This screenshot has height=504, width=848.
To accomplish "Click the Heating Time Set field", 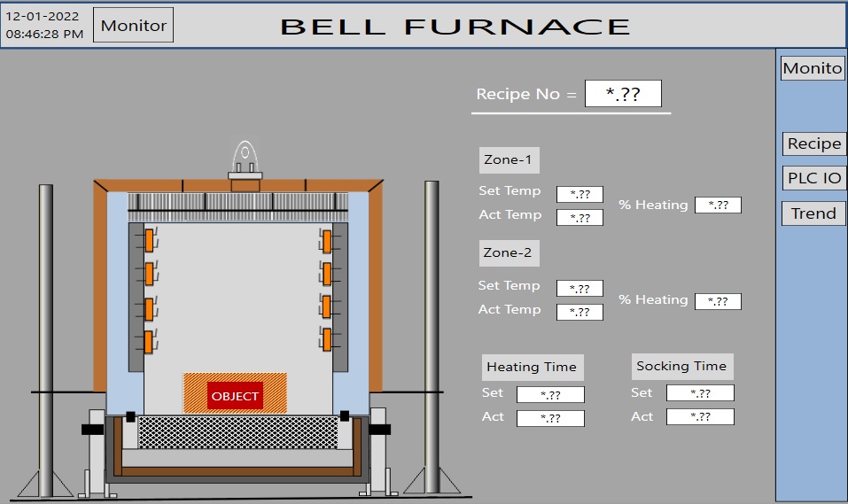I will (550, 395).
